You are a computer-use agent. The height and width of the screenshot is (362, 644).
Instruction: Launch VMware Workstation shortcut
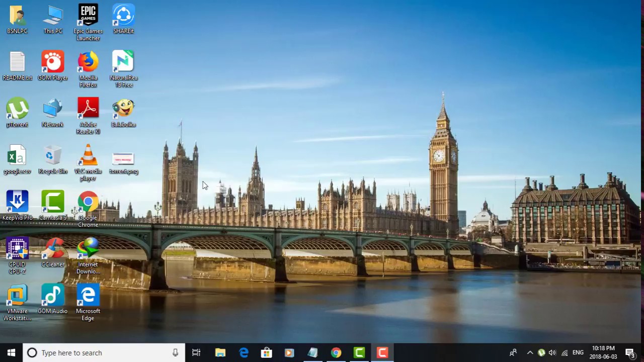(x=17, y=303)
